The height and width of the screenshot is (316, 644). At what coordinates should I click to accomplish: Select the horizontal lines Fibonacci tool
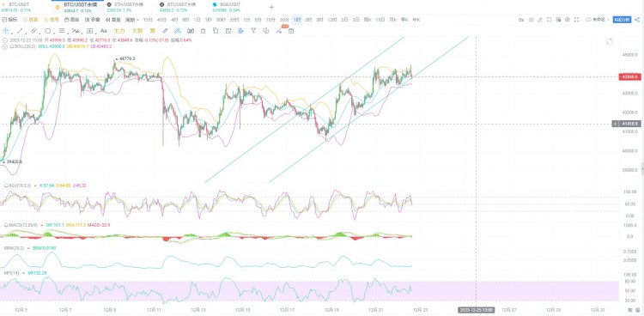tap(62, 31)
